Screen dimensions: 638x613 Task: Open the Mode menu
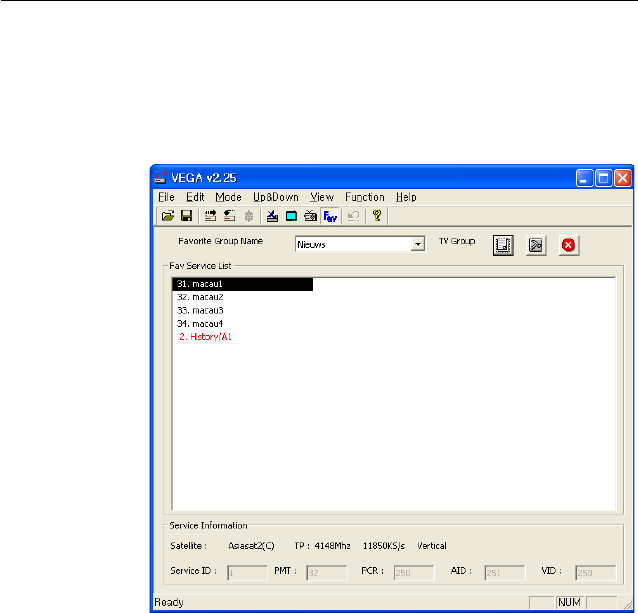coord(228,197)
